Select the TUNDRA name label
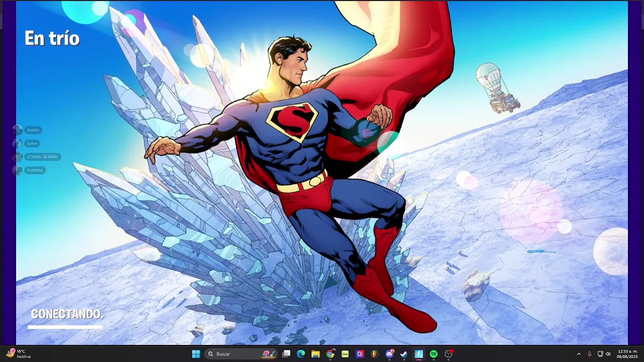 tap(35, 170)
